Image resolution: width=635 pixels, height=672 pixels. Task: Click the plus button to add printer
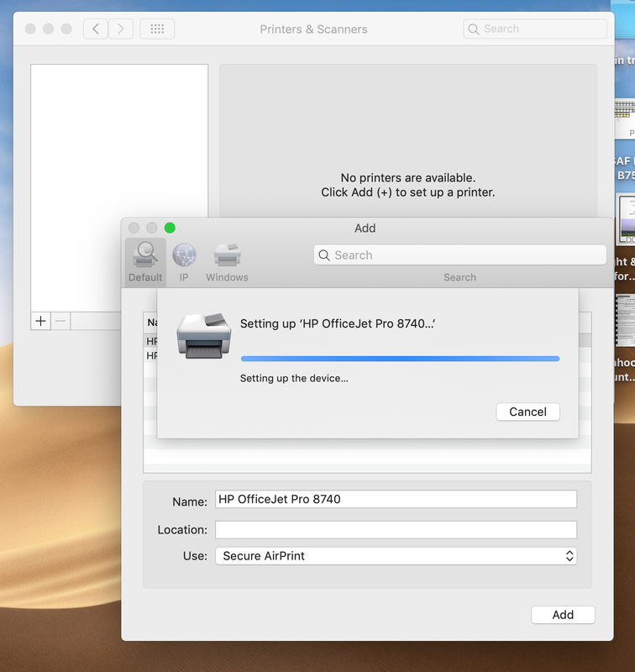click(x=40, y=321)
